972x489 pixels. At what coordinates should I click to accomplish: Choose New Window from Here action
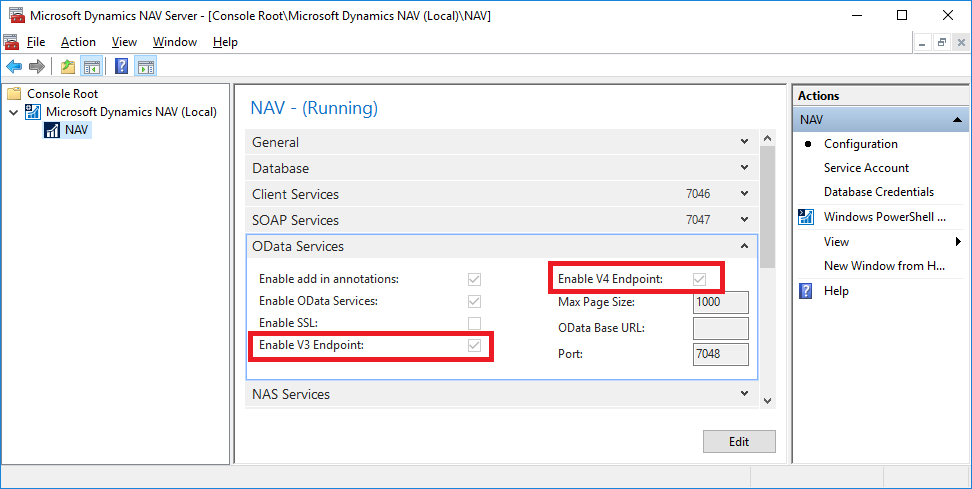884,266
